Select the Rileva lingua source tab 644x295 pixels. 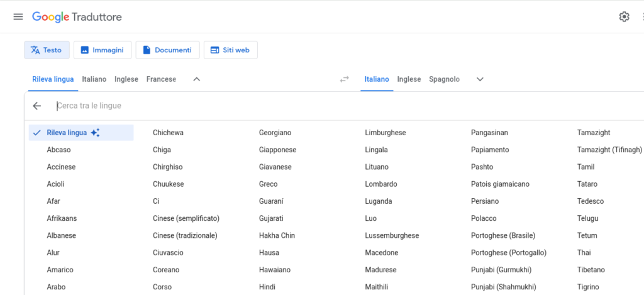point(53,79)
